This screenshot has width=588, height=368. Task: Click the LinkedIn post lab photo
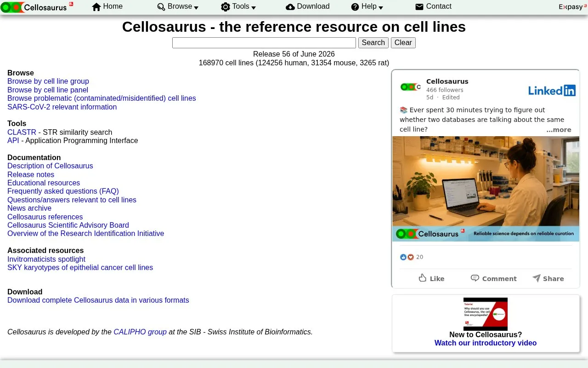coord(486,189)
